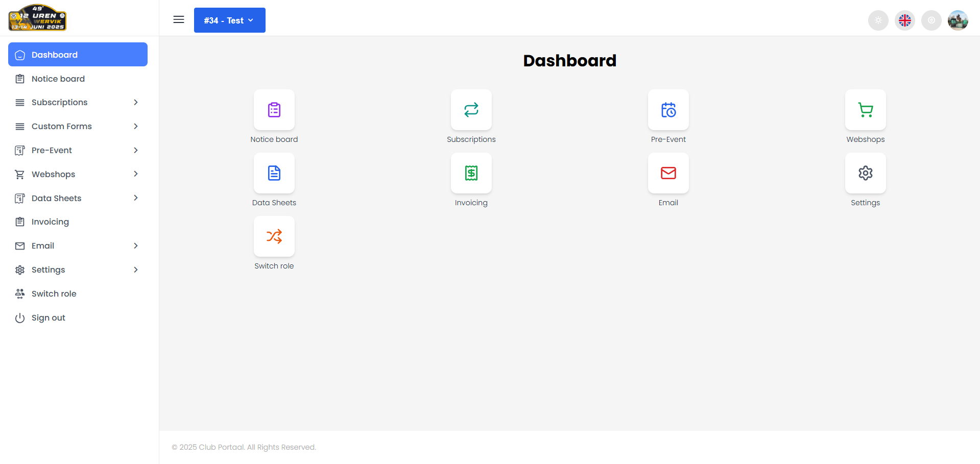Open the Subscriptions tile with arrows icon
The width and height of the screenshot is (980, 464).
tap(471, 110)
